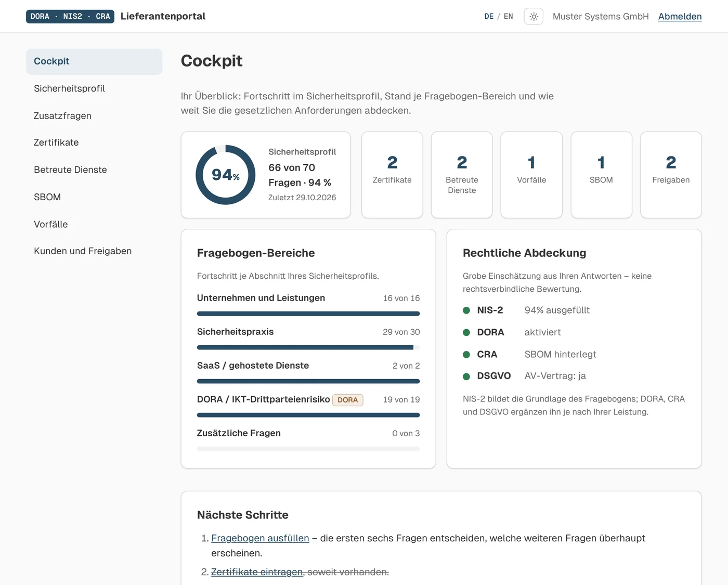Click the DORA · NIS2 · CRA logo badge
The width and height of the screenshot is (728, 585).
pyautogui.click(x=70, y=17)
